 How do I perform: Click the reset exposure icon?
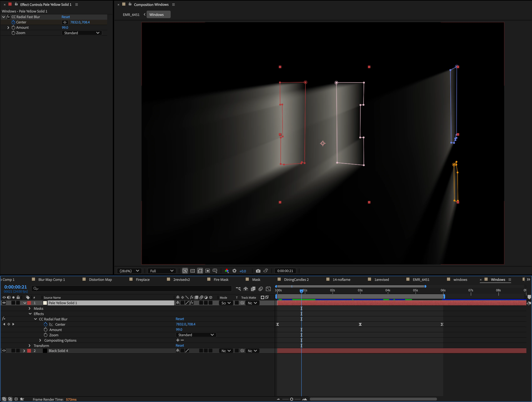click(x=234, y=271)
